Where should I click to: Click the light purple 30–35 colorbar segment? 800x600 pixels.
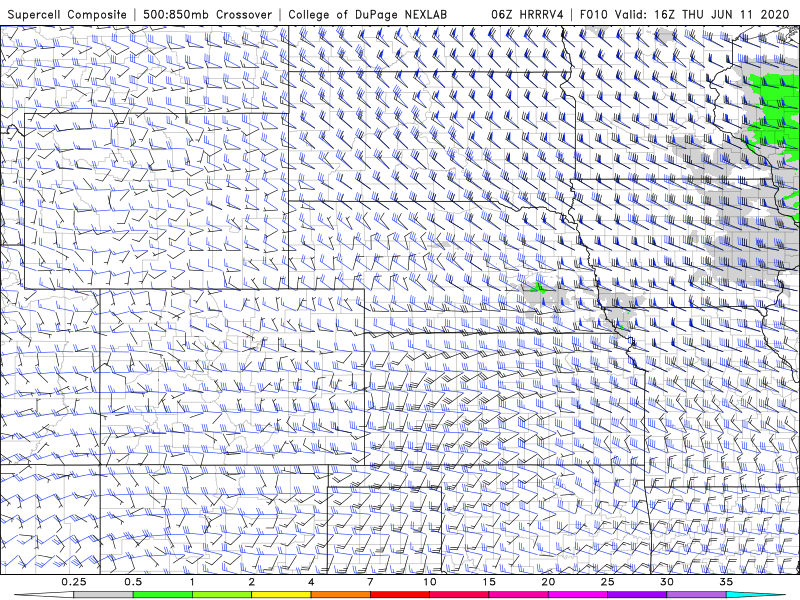point(696,595)
